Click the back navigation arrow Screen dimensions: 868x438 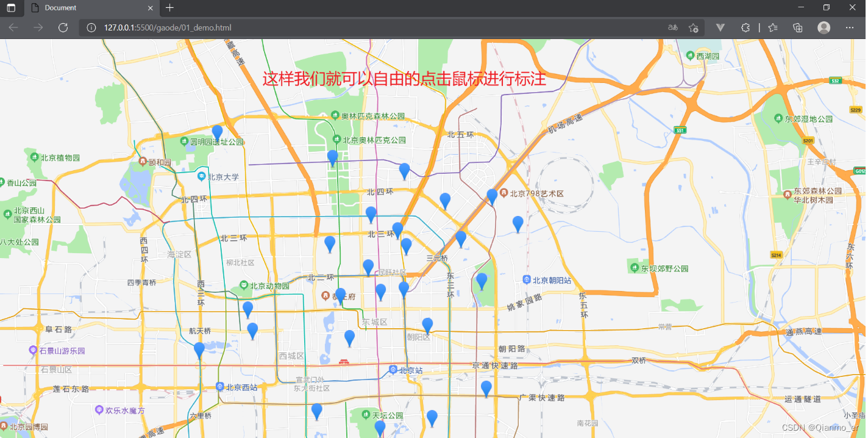(13, 27)
